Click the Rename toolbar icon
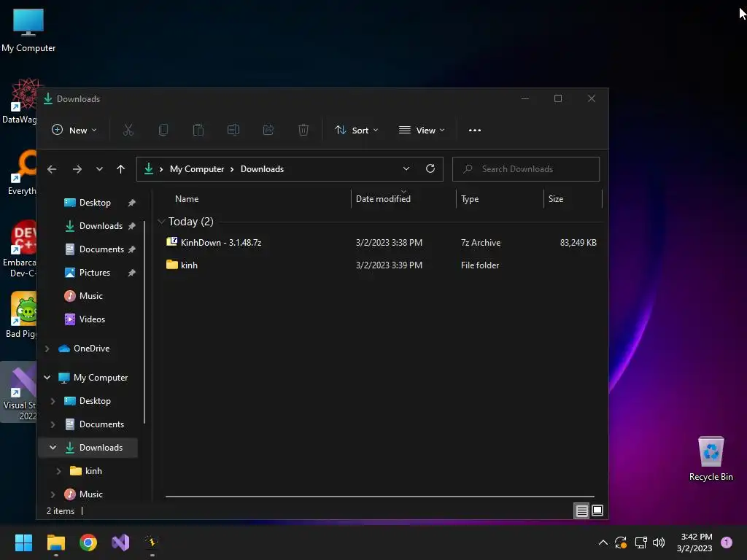Viewport: 747px width, 560px height. tap(233, 130)
